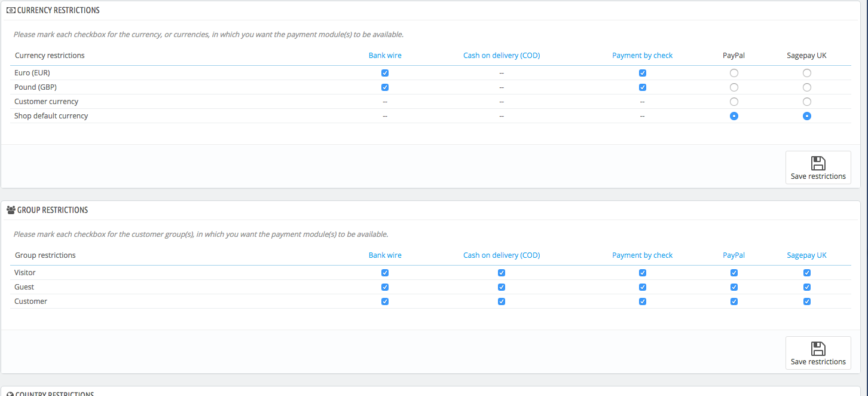868x396 pixels.
Task: Open Sagepay UK link in Group restrictions header
Action: coord(807,255)
